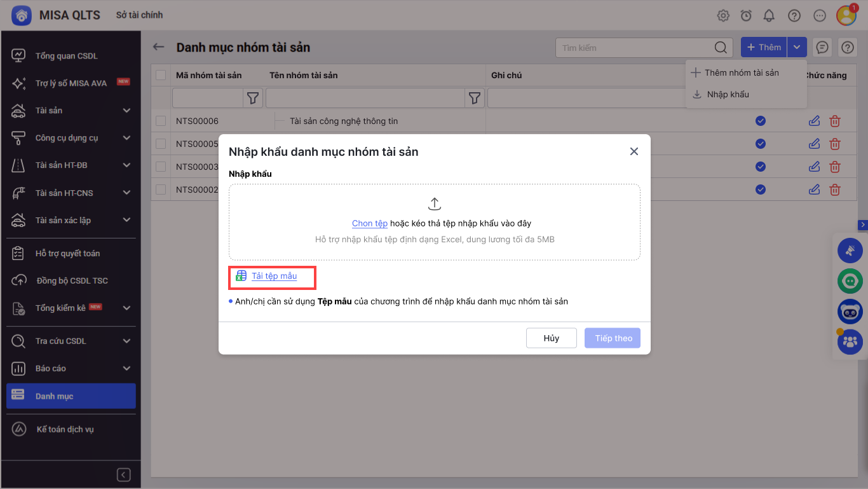Expand the Báo cáo sidebar section

click(126, 368)
